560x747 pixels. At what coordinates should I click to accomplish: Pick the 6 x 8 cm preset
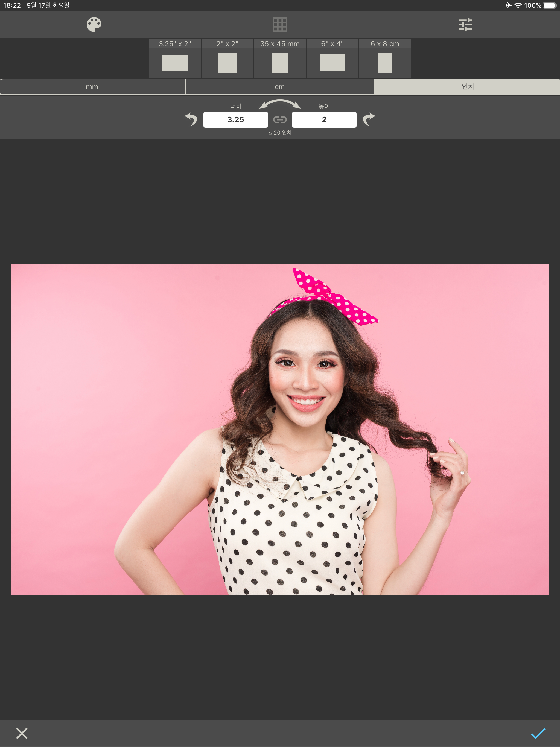[385, 59]
